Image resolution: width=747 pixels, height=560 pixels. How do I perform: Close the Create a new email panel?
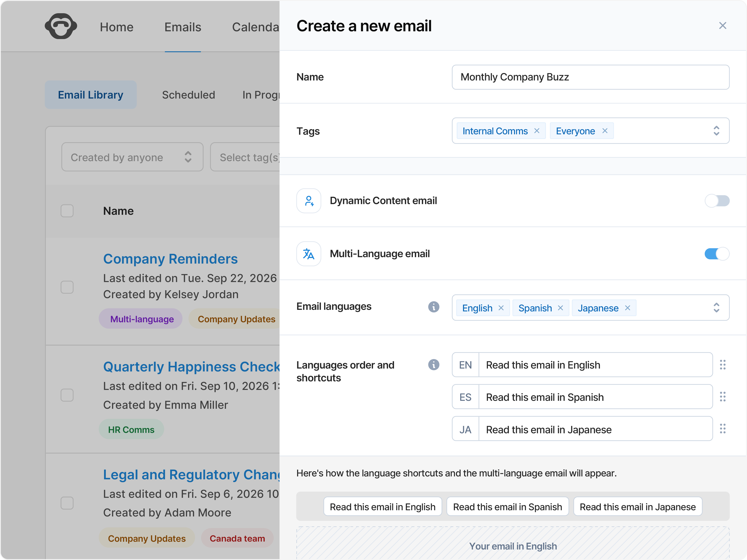pyautogui.click(x=722, y=26)
